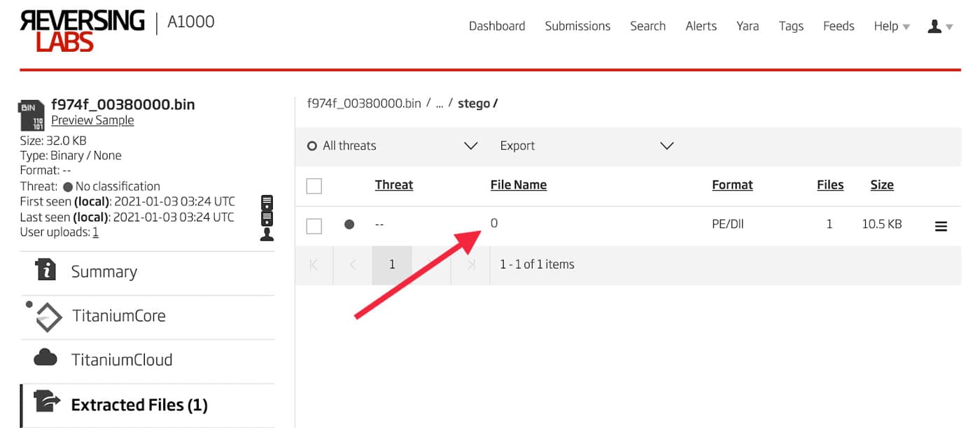Open the Submissions page
The height and width of the screenshot is (428, 980).
click(x=577, y=26)
